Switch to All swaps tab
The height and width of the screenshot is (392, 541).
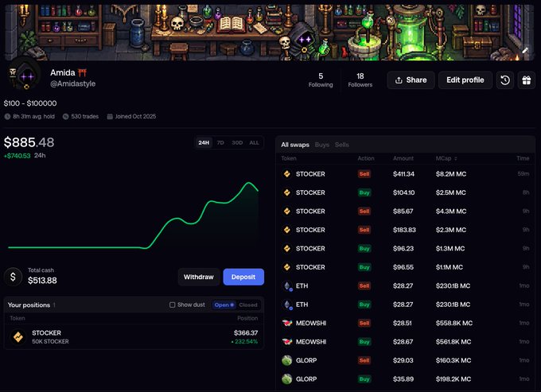click(295, 145)
